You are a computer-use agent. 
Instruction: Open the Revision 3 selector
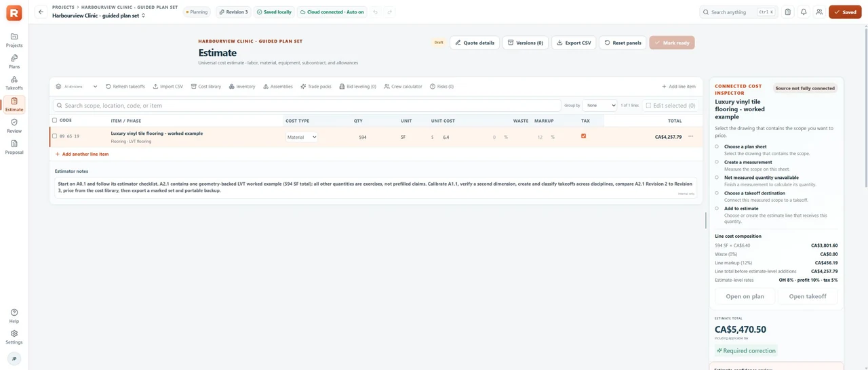(234, 12)
